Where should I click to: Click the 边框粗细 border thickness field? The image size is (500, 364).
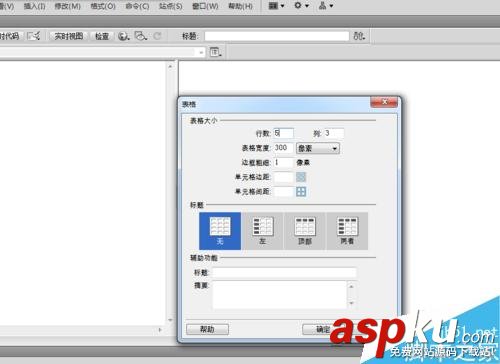(283, 163)
